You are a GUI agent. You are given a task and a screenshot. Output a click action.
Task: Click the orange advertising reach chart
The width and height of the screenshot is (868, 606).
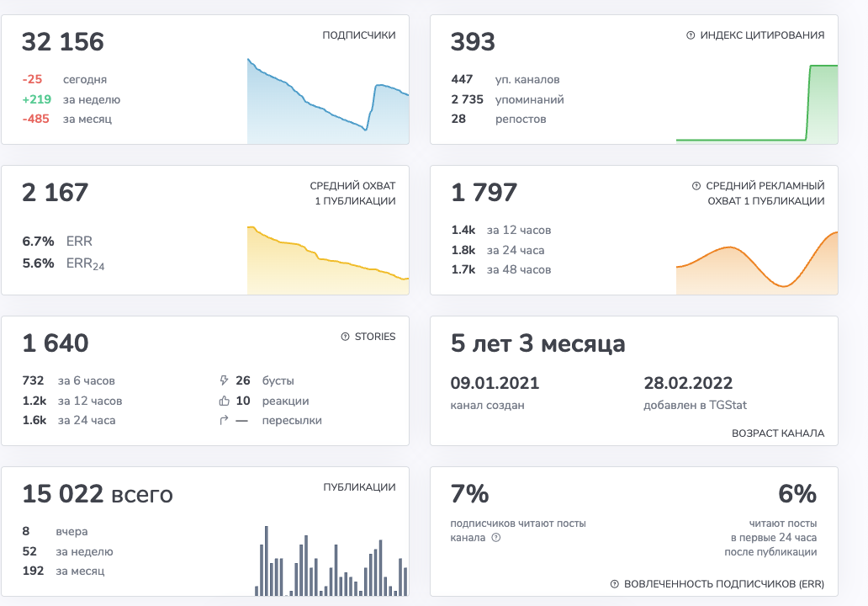(757, 263)
